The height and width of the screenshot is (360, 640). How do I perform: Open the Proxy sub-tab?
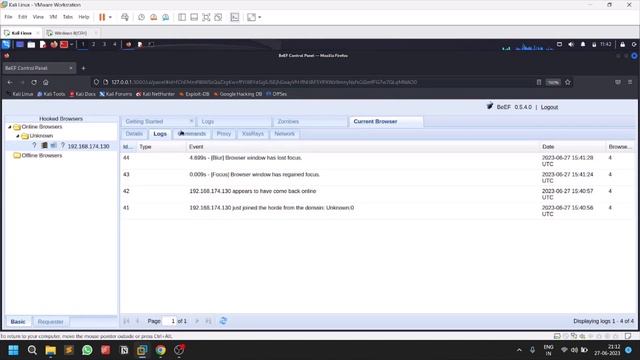[224, 134]
